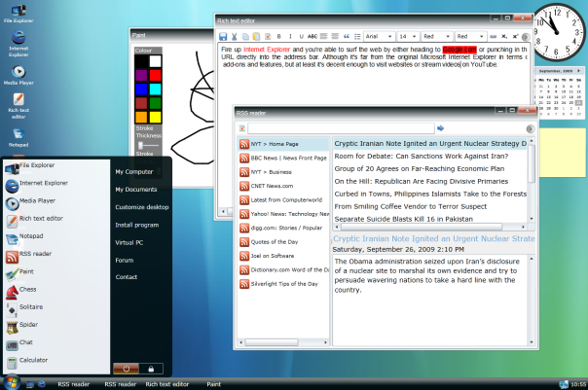Choose Install program from Start menu

coord(136,225)
